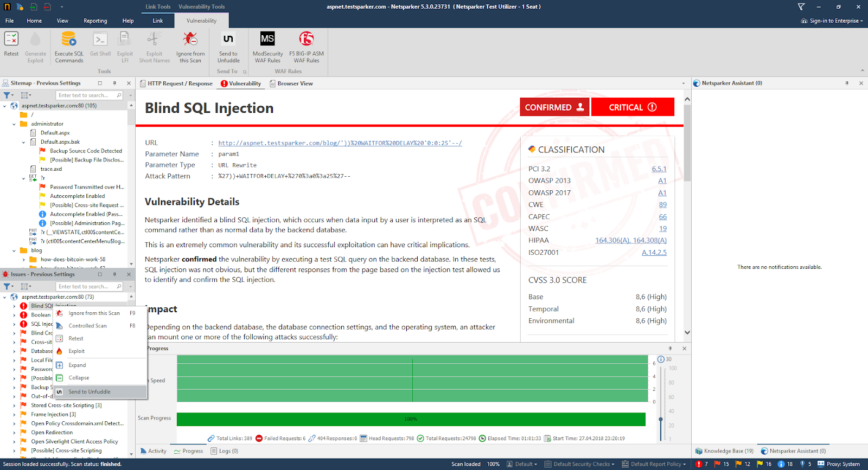Open the PCI 3.2 classification 6.5.1 link
The image size is (868, 470).
[x=659, y=169]
